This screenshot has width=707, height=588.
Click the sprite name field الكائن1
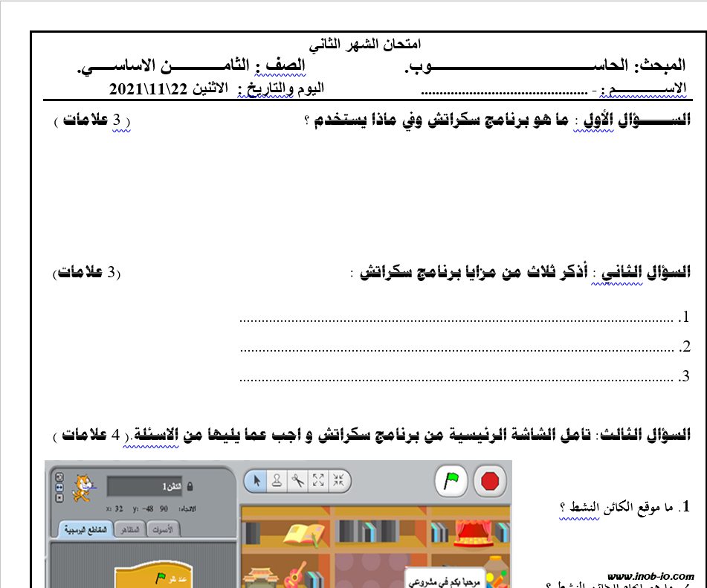(144, 486)
